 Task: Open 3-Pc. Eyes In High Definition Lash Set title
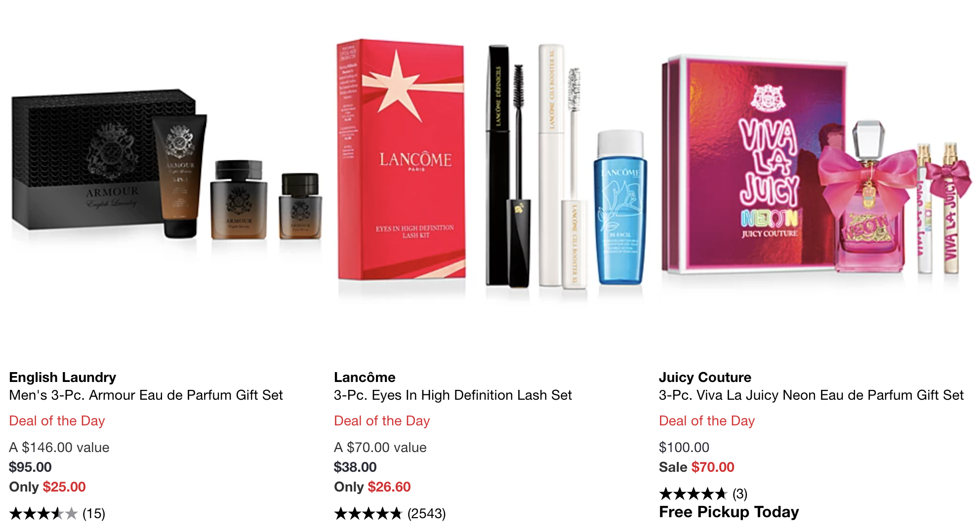pyautogui.click(x=453, y=395)
